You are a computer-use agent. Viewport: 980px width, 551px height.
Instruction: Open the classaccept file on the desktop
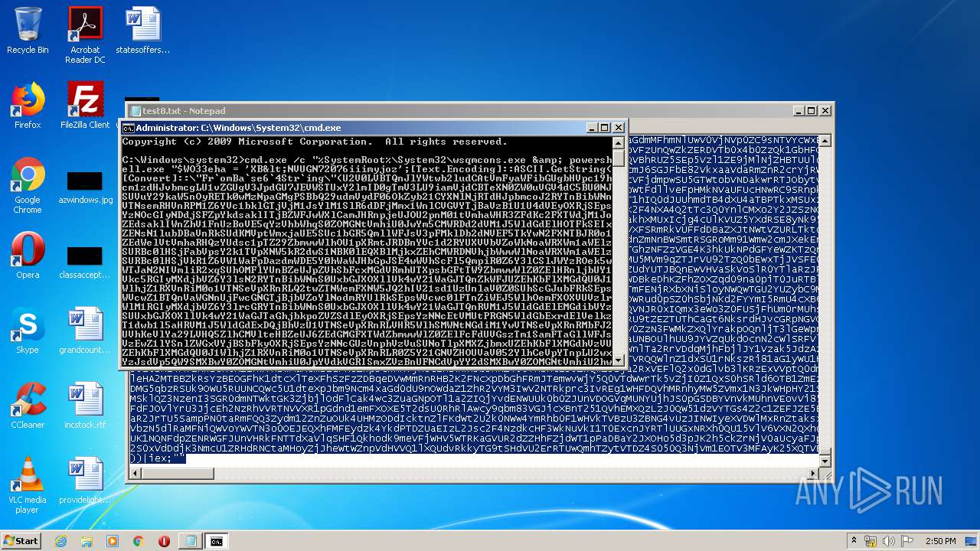pos(85,262)
